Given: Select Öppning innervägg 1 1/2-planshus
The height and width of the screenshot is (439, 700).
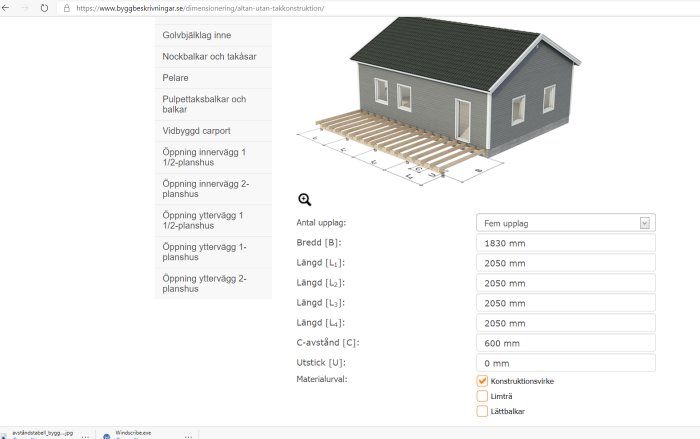Looking at the screenshot, I should [213, 157].
